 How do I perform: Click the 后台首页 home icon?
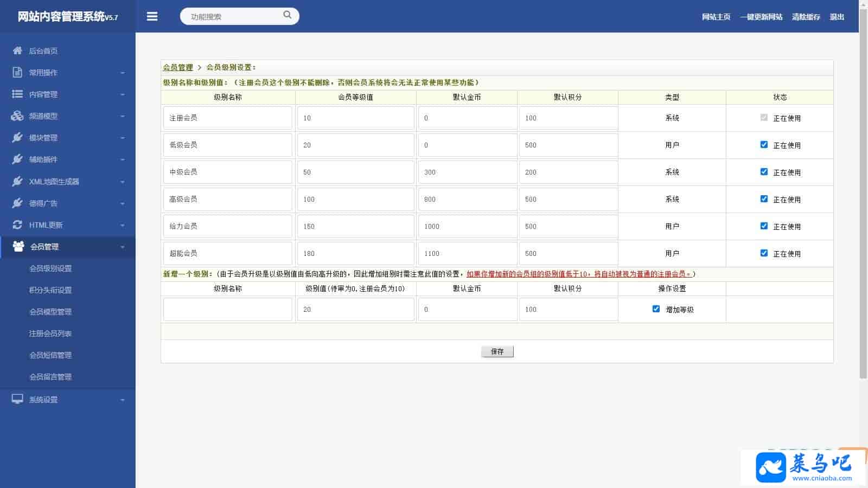pos(17,50)
